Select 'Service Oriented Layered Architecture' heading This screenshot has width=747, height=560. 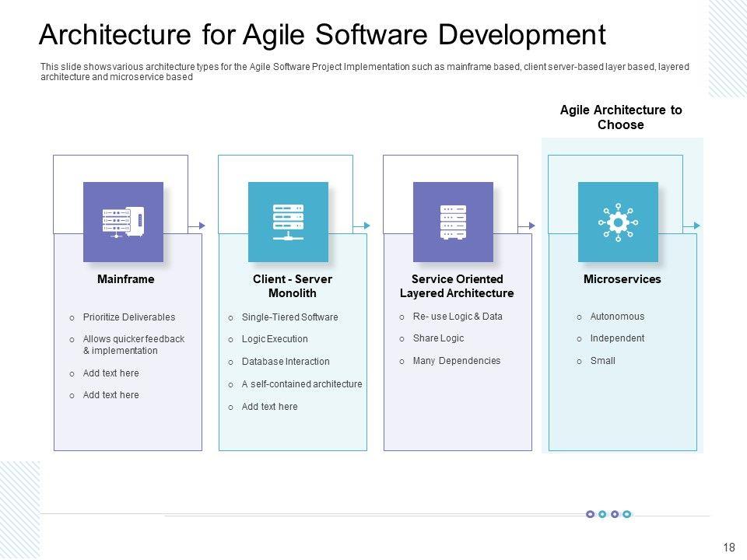457,286
